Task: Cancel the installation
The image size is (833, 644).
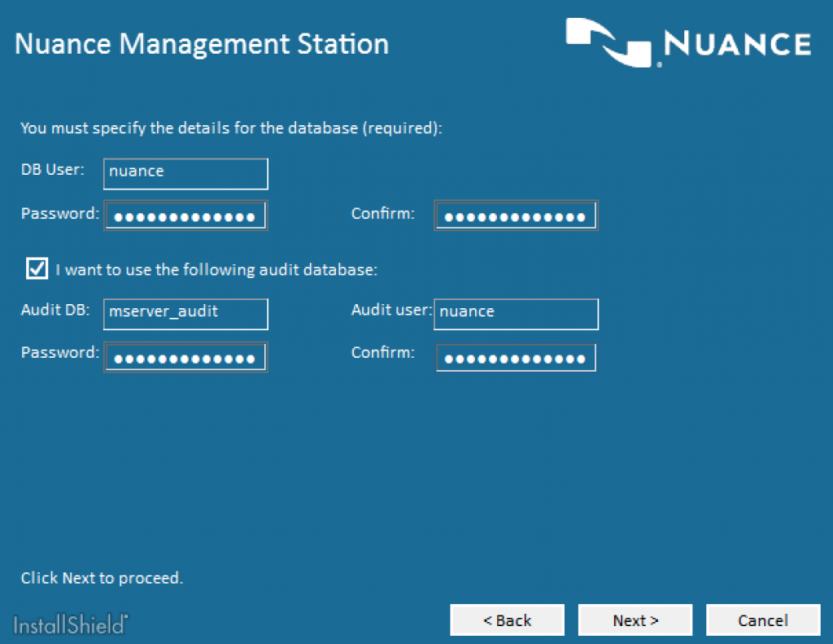Action: 762,620
